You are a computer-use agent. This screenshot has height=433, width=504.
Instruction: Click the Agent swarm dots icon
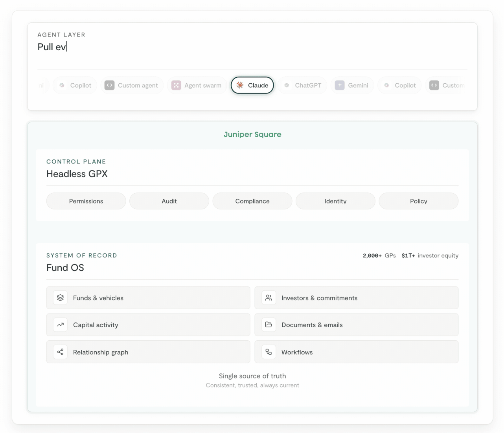176,85
